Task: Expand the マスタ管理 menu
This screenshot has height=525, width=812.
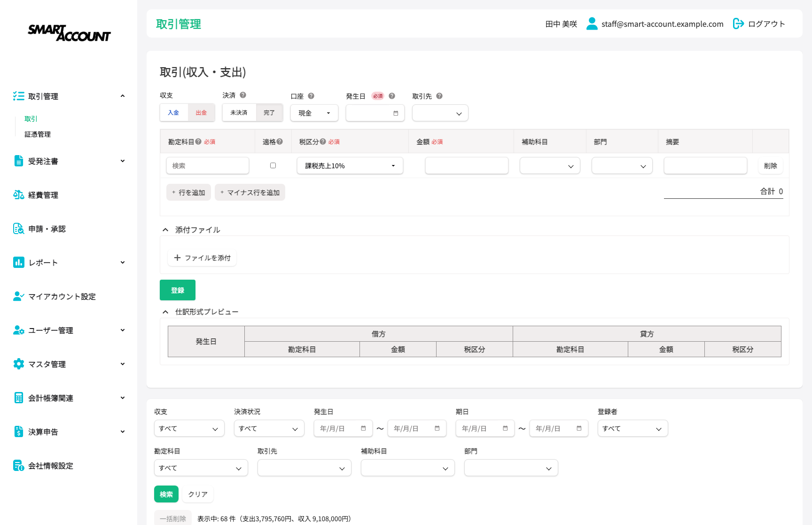Action: (123, 364)
